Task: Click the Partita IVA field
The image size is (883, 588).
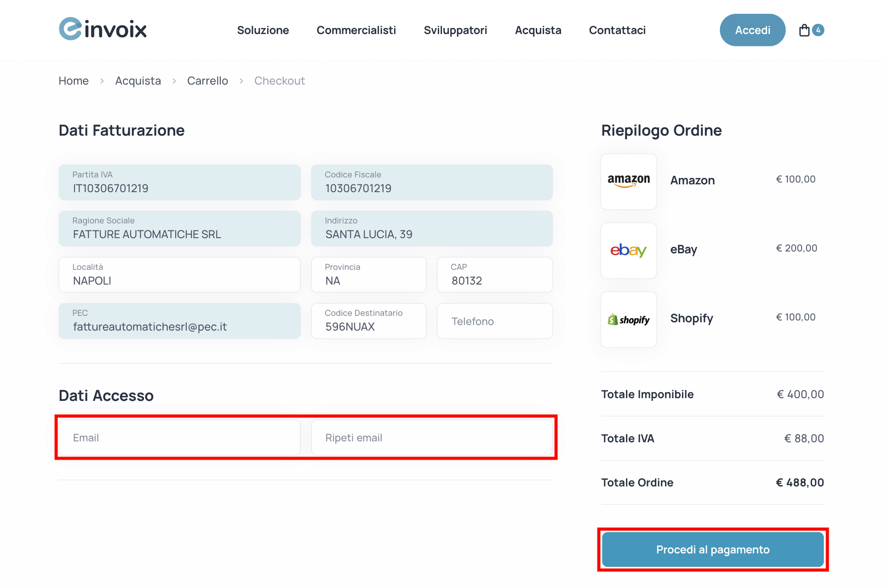Action: tap(179, 183)
